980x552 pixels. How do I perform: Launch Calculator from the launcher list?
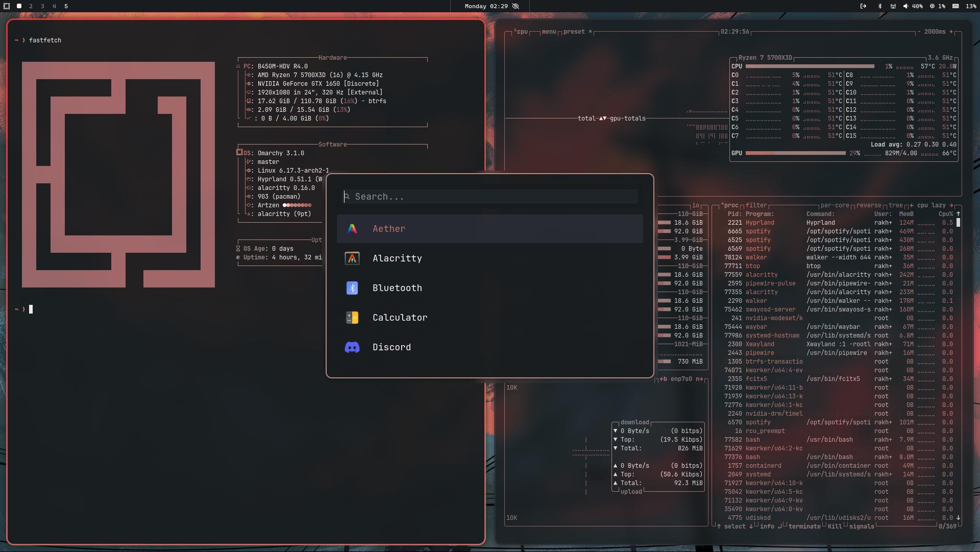489,318
